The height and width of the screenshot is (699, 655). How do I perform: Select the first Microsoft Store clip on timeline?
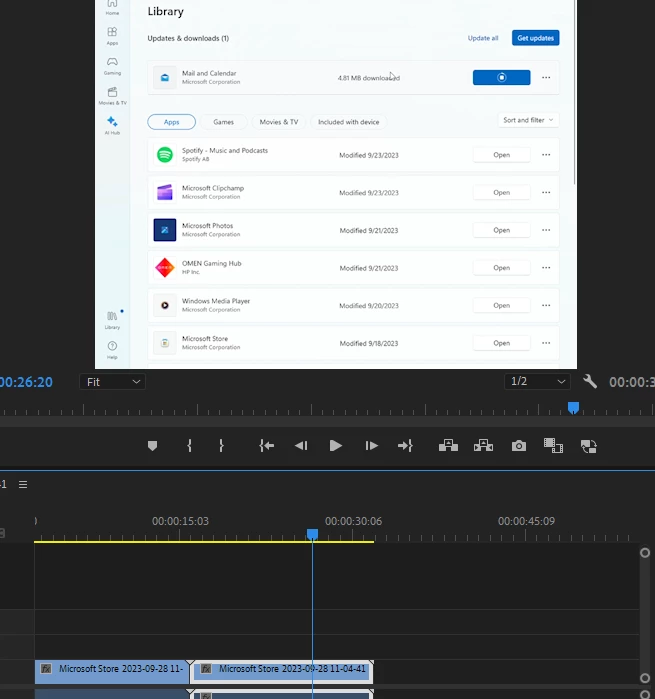(x=112, y=671)
